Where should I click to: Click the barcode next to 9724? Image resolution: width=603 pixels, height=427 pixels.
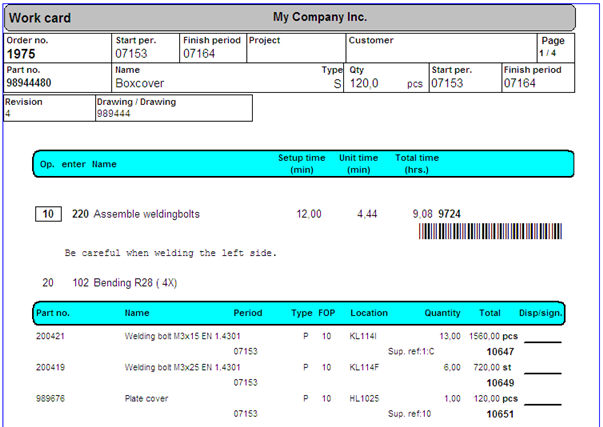tap(495, 232)
